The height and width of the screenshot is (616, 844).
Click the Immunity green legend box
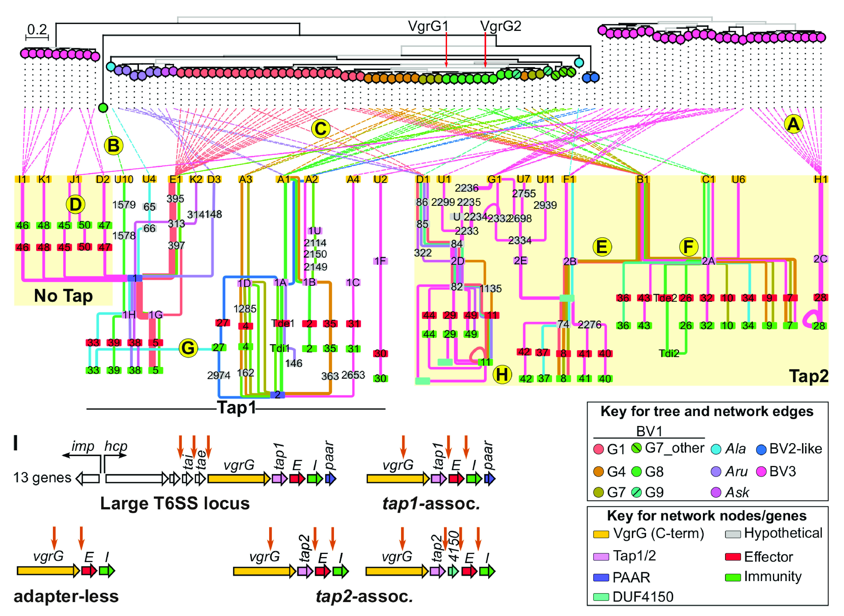point(733,578)
